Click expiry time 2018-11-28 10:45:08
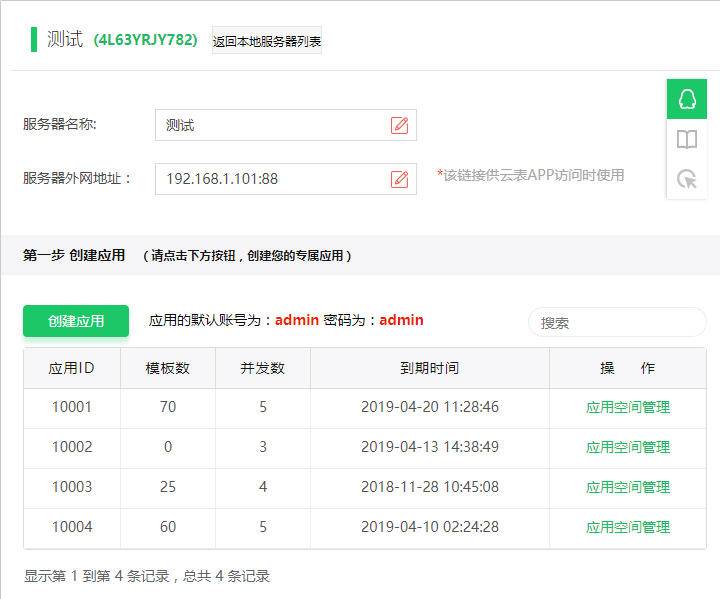 pyautogui.click(x=430, y=487)
